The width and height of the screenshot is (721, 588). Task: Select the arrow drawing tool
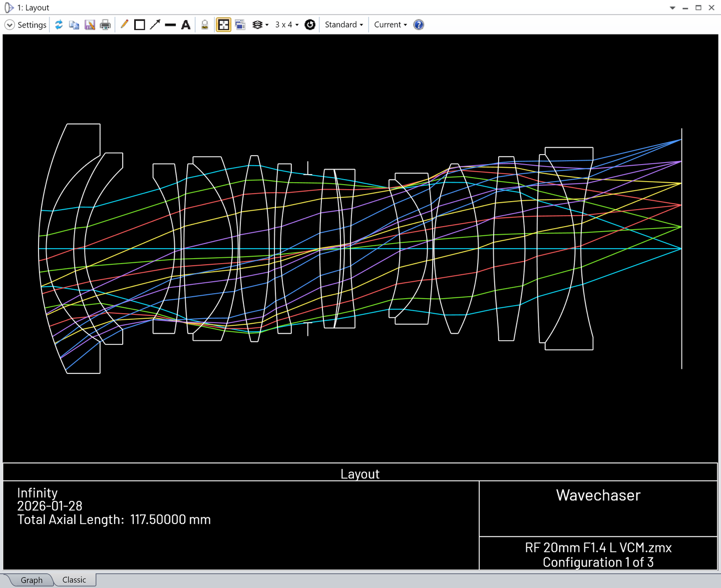(x=155, y=25)
